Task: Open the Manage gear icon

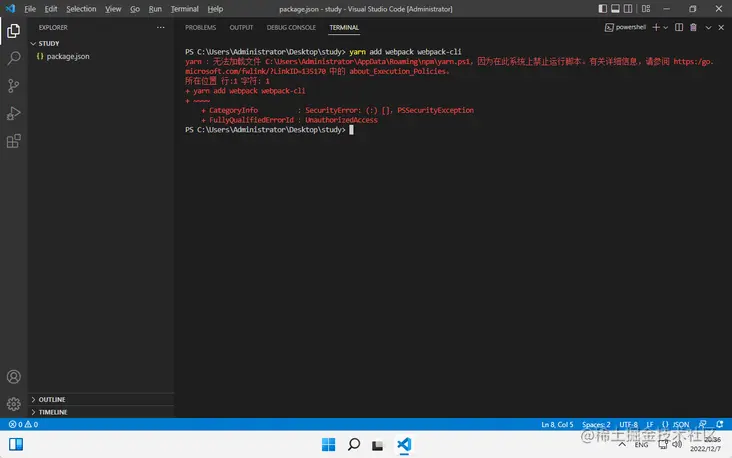Action: click(x=14, y=403)
